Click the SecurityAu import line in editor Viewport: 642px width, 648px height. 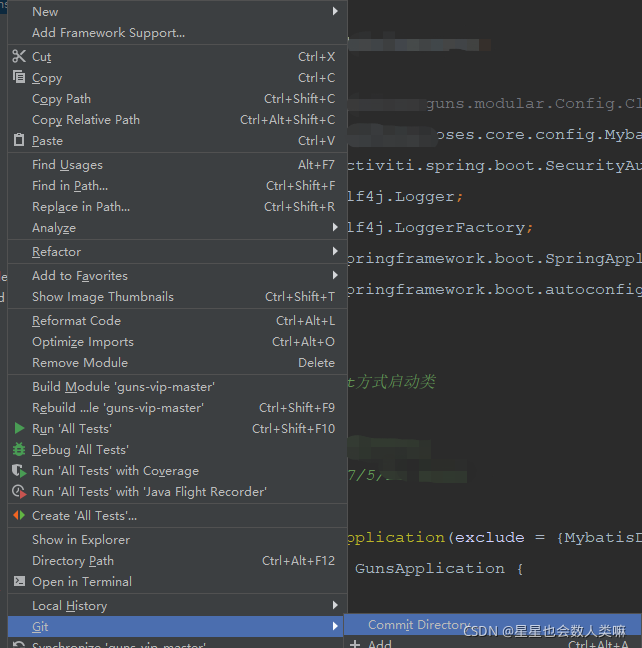[x=494, y=166]
